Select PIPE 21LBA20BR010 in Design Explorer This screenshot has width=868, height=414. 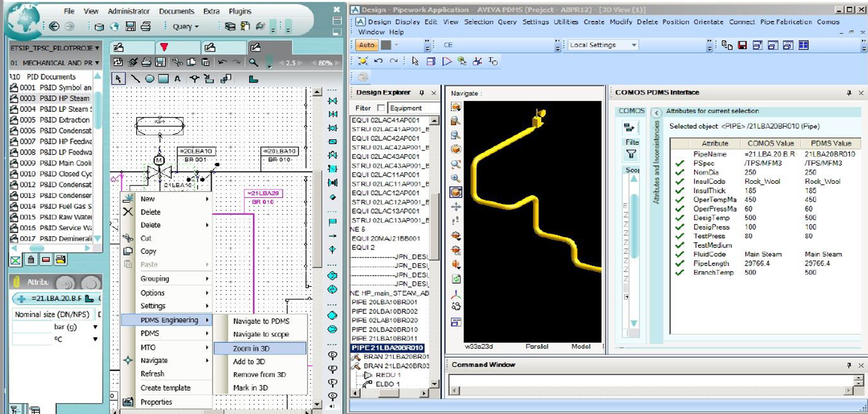click(x=387, y=348)
